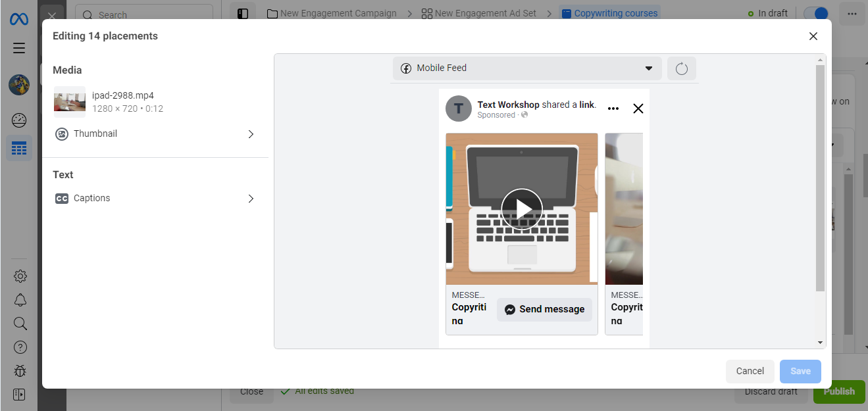Image resolution: width=868 pixels, height=411 pixels.
Task: Click the Save button
Action: point(800,371)
